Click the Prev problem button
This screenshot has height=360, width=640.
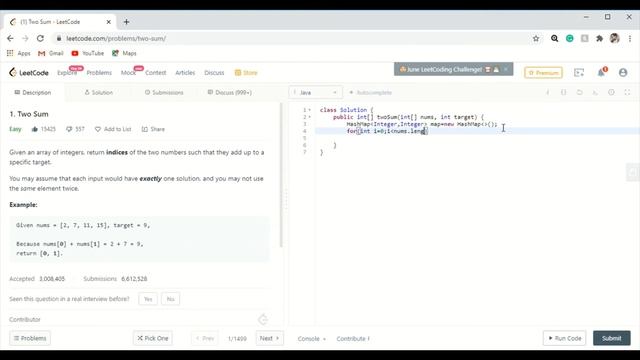[x=205, y=338]
